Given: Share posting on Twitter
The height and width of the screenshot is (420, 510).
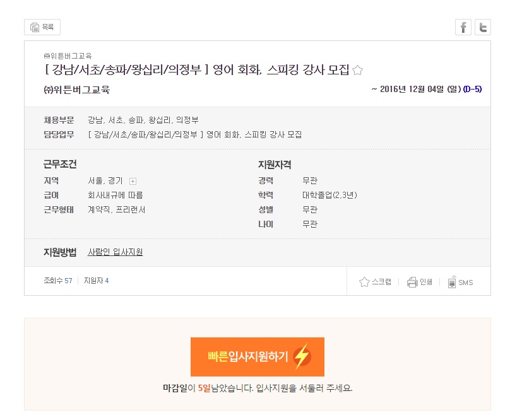Looking at the screenshot, I should tap(483, 27).
